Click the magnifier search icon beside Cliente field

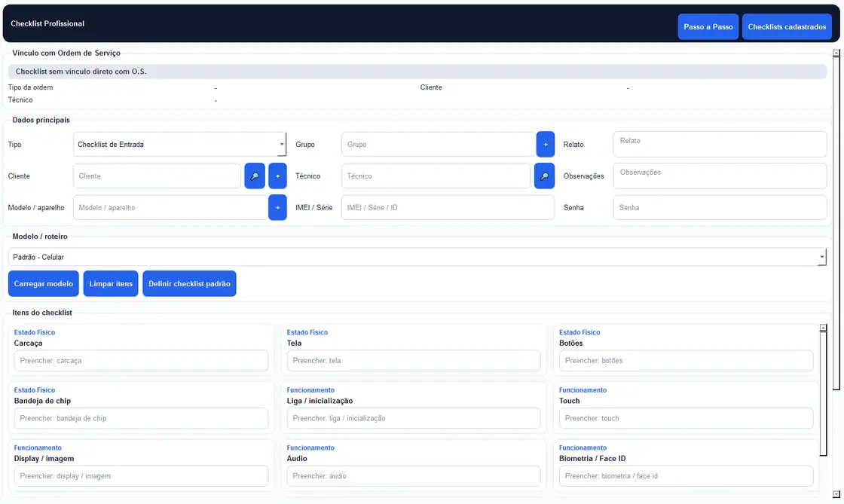[x=255, y=176]
